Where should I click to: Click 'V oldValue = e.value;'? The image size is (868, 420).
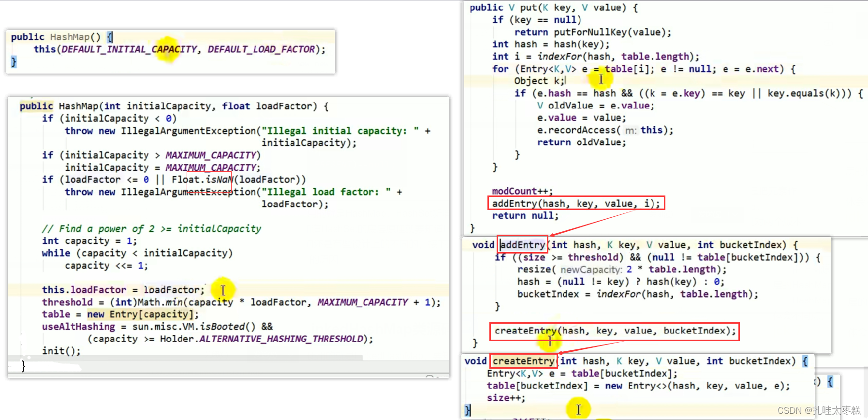click(596, 105)
